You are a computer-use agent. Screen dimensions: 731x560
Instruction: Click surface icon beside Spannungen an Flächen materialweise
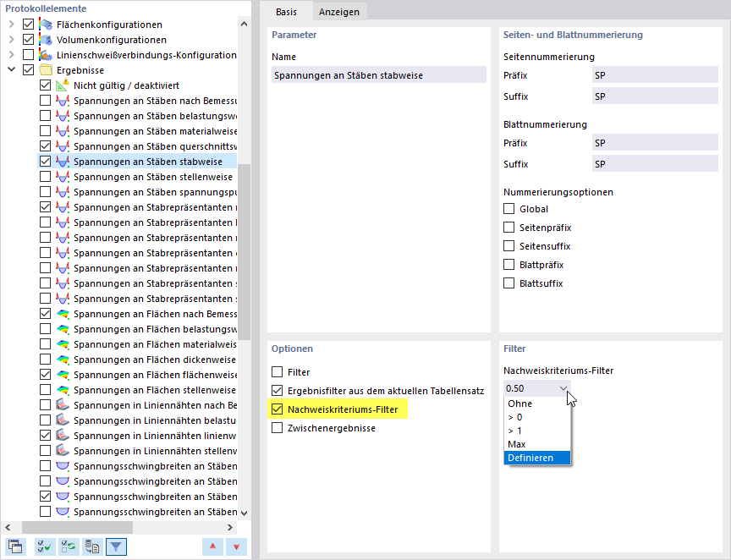tap(63, 344)
